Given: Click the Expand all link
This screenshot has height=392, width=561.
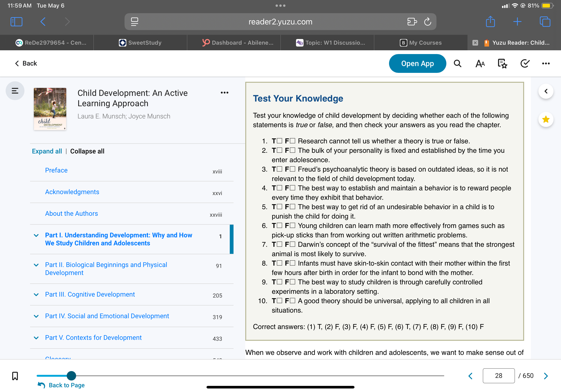Looking at the screenshot, I should tap(47, 151).
